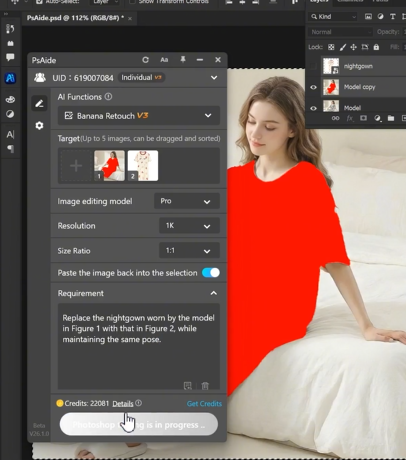Pin the PsAide panel
Image resolution: width=406 pixels, height=460 pixels.
[183, 59]
